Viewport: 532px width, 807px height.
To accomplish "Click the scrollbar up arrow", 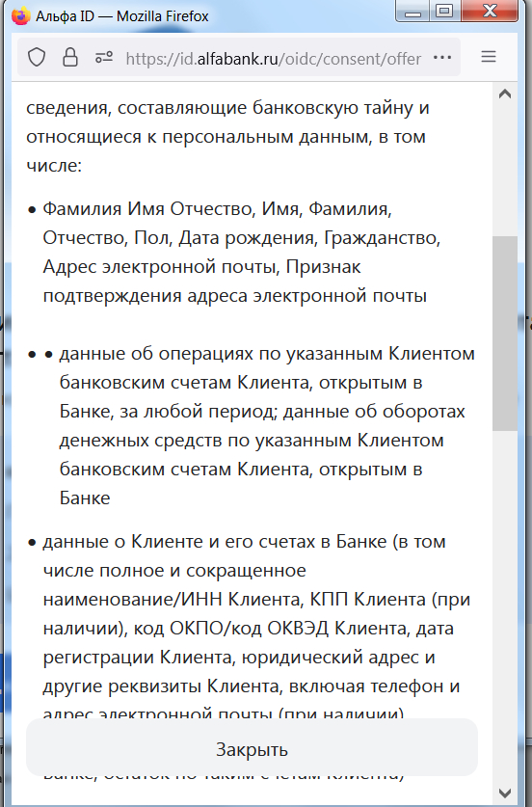I will [505, 94].
